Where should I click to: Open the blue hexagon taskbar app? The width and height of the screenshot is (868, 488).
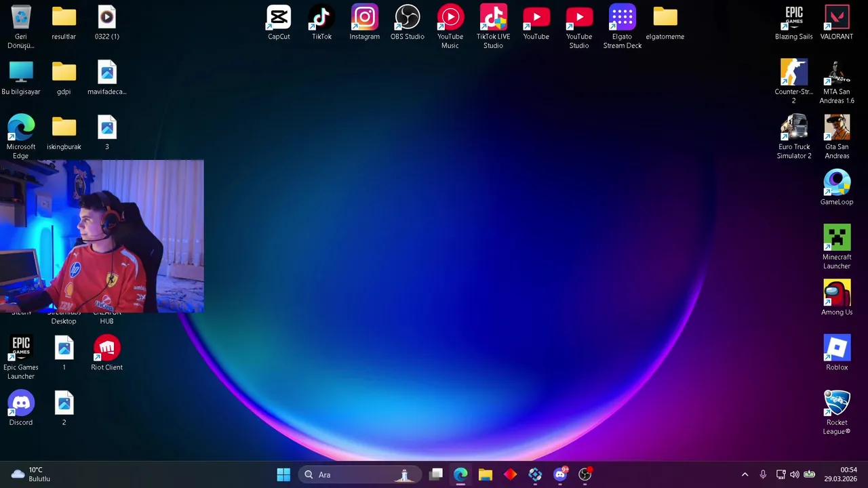pos(535,474)
